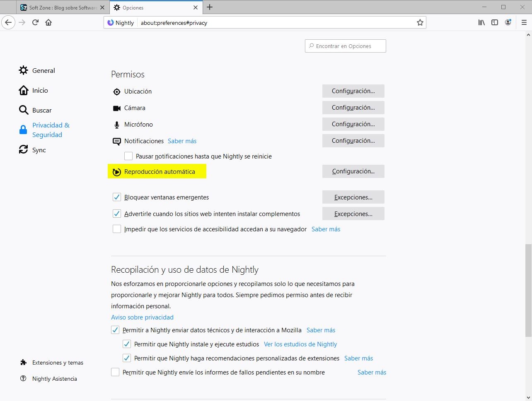
Task: Open Saber más about accessibility services
Action: tap(326, 229)
